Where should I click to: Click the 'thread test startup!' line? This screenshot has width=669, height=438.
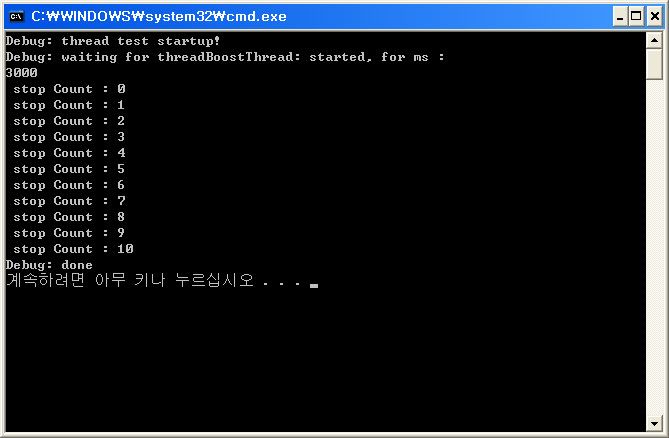tap(113, 41)
